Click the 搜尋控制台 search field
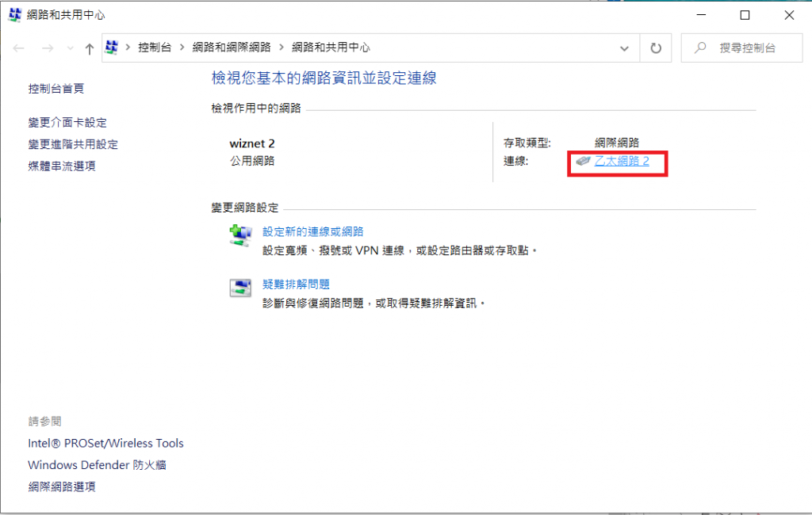The height and width of the screenshot is (515, 812). [x=741, y=48]
